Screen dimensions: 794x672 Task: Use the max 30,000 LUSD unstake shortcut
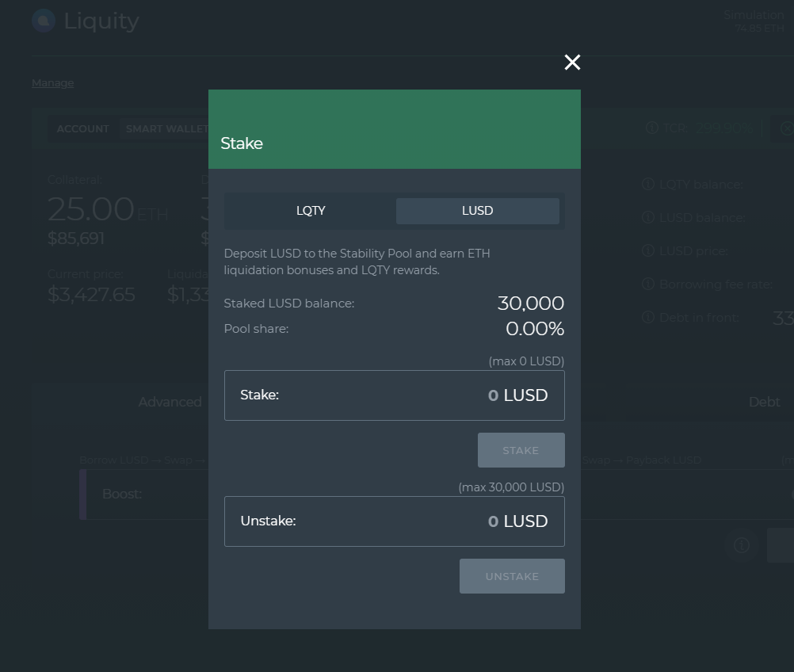click(x=511, y=487)
